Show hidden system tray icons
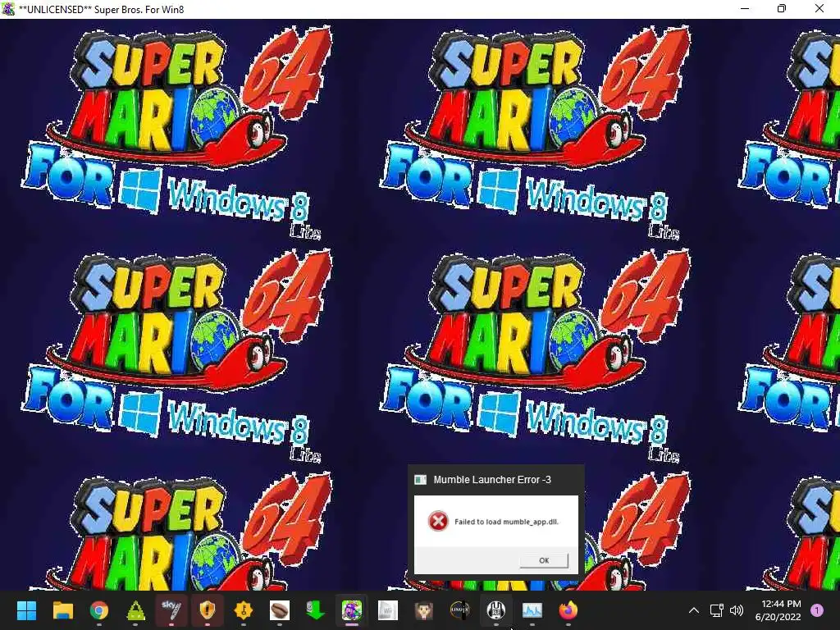This screenshot has height=630, width=840. click(694, 610)
